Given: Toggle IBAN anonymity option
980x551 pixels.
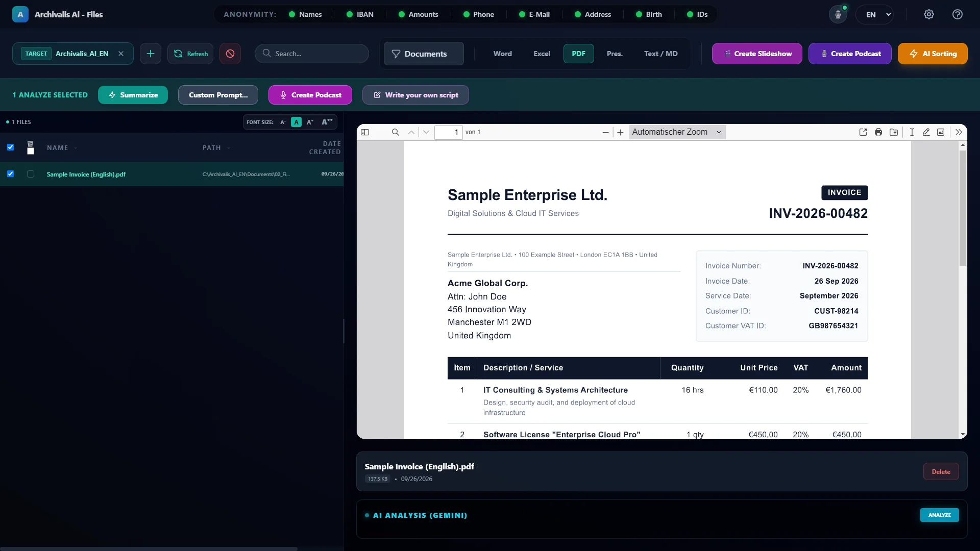Looking at the screenshot, I should [x=360, y=14].
